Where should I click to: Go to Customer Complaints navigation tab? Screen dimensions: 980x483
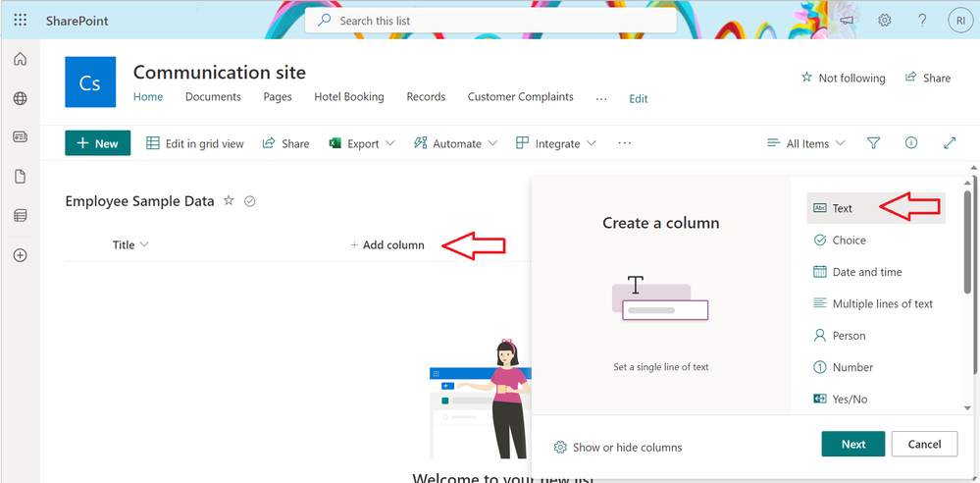click(x=520, y=97)
